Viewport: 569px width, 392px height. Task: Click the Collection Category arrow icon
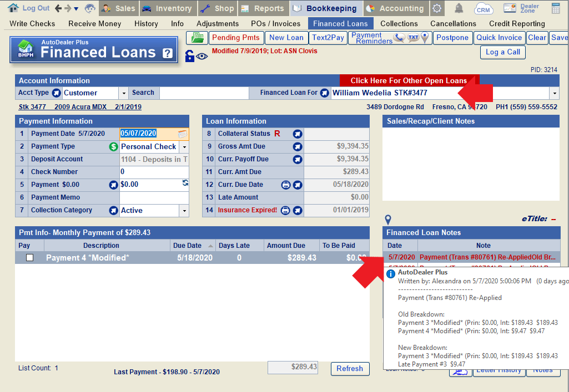coord(114,211)
